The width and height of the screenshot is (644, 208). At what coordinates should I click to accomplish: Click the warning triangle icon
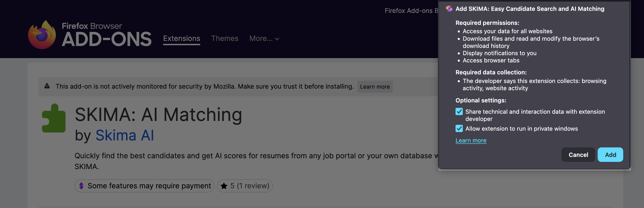47,86
